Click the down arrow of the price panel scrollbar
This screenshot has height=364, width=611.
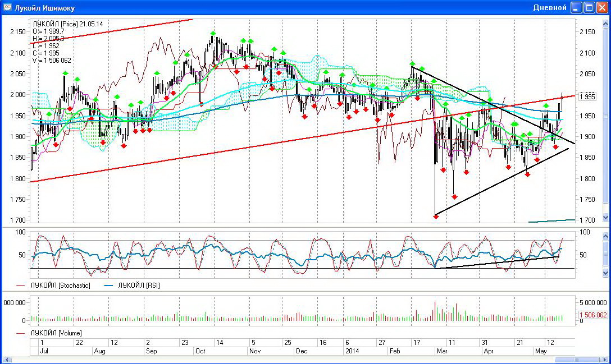coord(605,217)
